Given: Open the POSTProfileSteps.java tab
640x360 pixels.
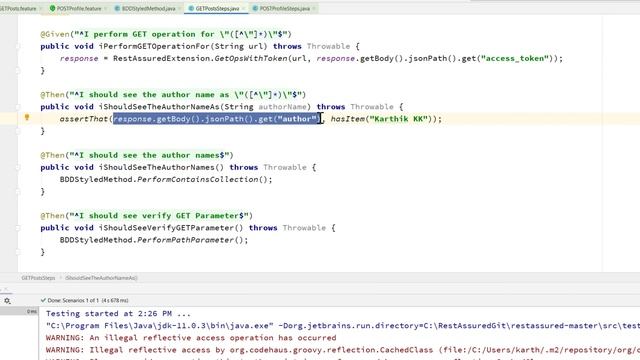Looking at the screenshot, I should [x=284, y=8].
